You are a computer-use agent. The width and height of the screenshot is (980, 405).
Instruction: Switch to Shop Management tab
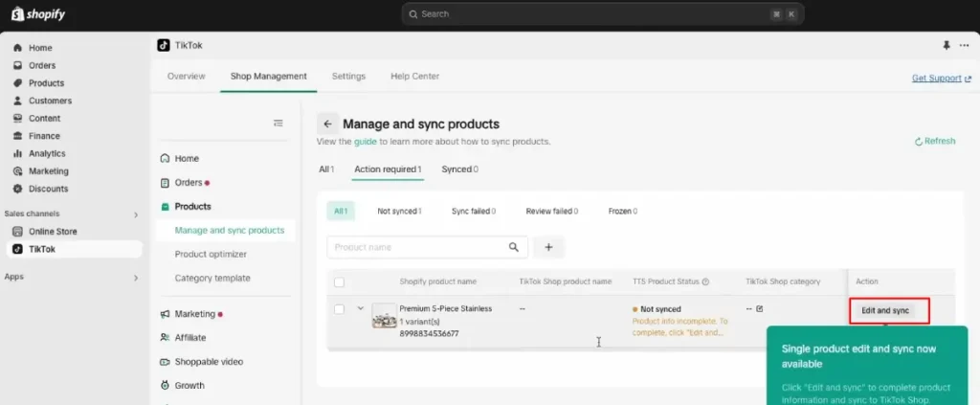[x=269, y=77]
